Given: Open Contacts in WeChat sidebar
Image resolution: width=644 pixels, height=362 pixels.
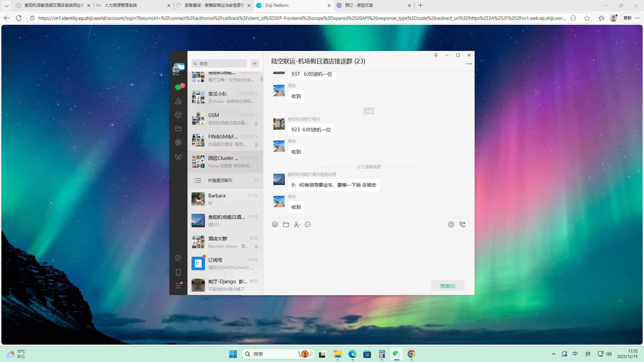Looking at the screenshot, I should point(178,101).
